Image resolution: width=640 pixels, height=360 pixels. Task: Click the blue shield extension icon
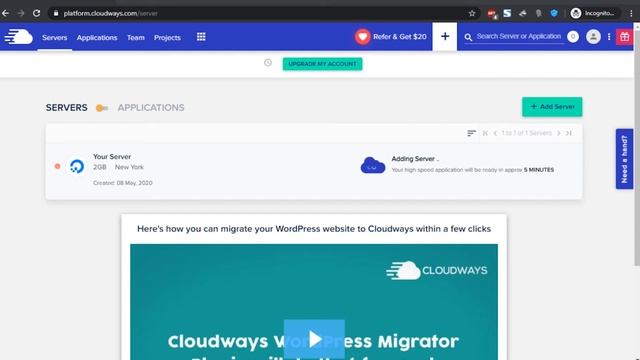click(554, 13)
